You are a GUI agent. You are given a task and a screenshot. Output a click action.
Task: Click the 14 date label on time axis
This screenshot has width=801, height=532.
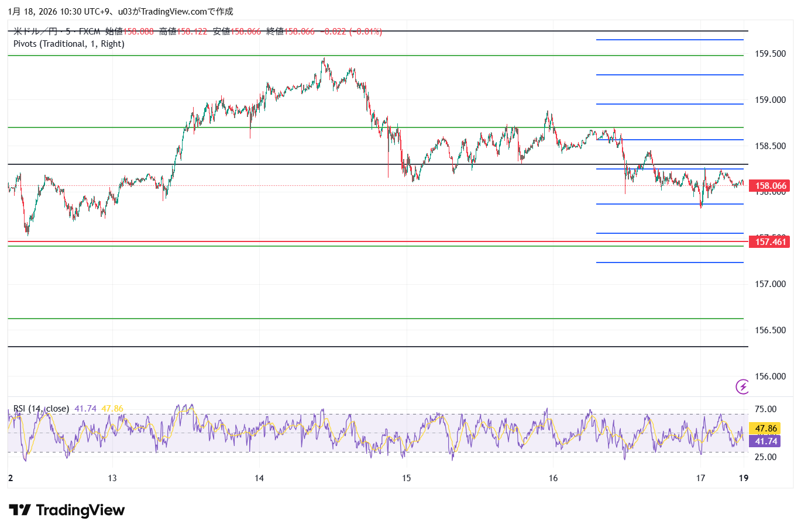tap(259, 478)
